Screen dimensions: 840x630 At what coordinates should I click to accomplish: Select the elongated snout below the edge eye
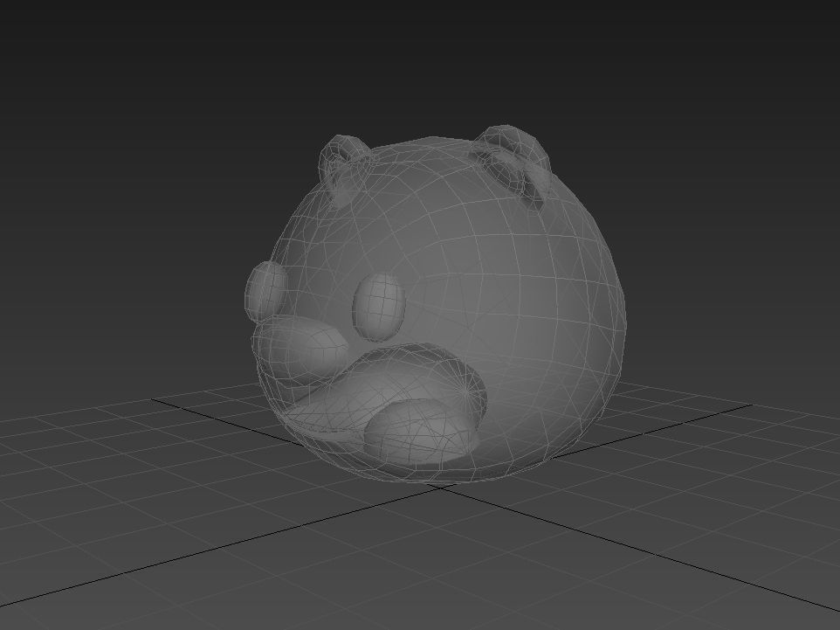(300, 349)
